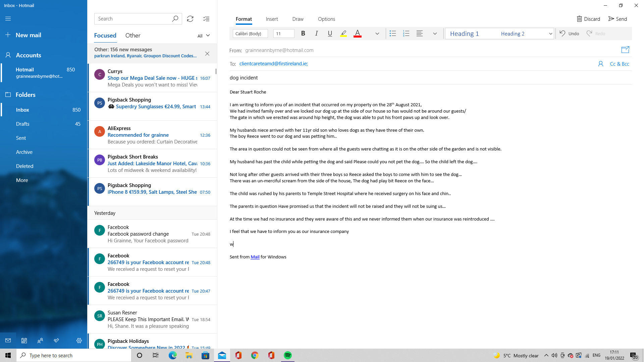
Task: Open paragraph alignment options
Action: 420,34
